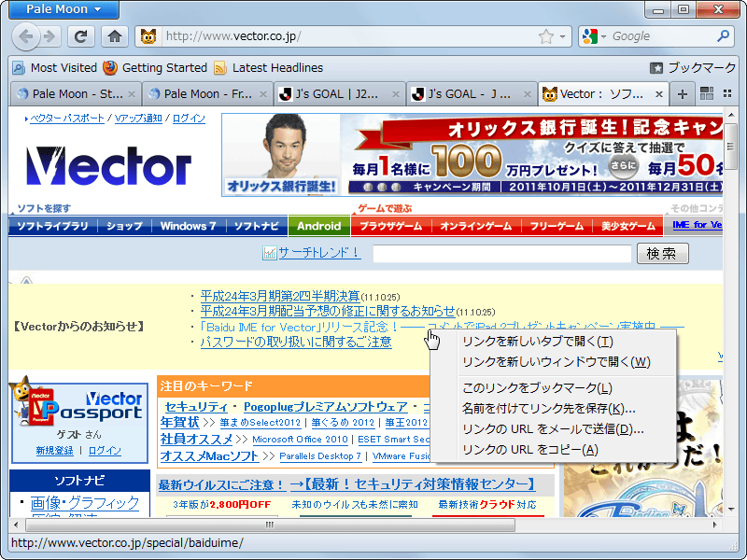Screen dimensions: 747x560
Task: Open the フリーゲーム navigation item
Action: (x=557, y=226)
